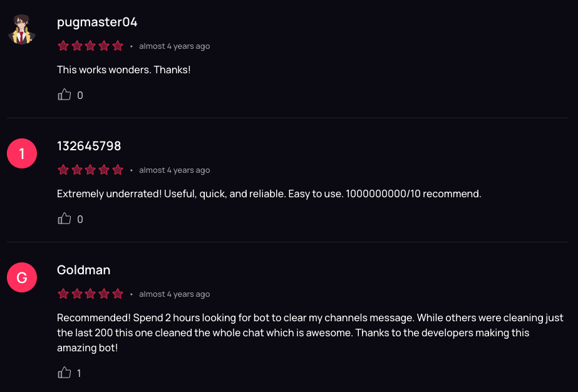Click 132645798's 'Extremely underrated!' review text
The image size is (578, 392).
coord(269,193)
